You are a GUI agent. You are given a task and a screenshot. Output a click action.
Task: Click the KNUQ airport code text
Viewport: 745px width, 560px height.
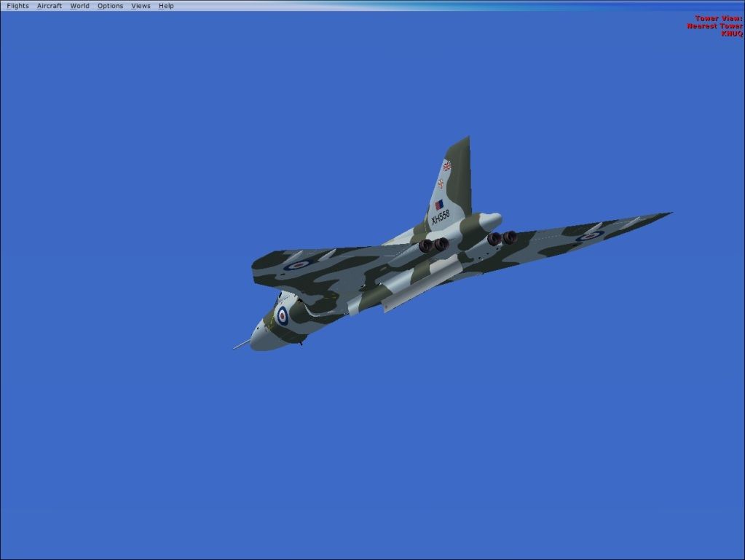pyautogui.click(x=731, y=33)
